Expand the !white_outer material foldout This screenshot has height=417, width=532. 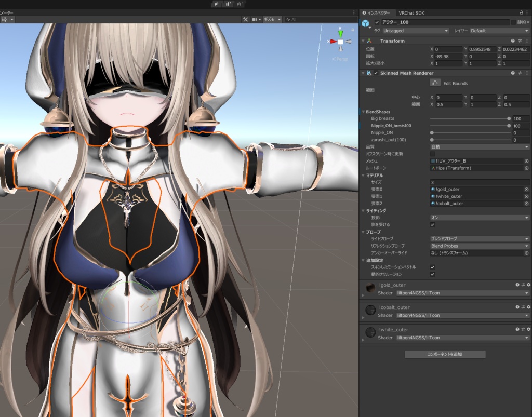(x=363, y=340)
